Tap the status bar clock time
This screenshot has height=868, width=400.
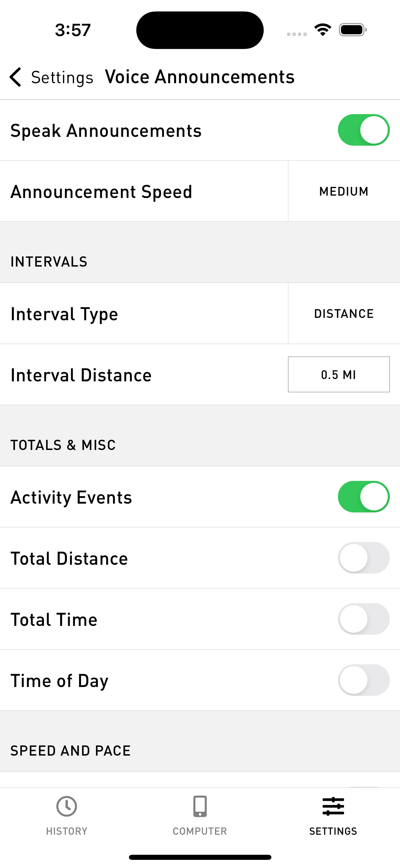(x=73, y=30)
